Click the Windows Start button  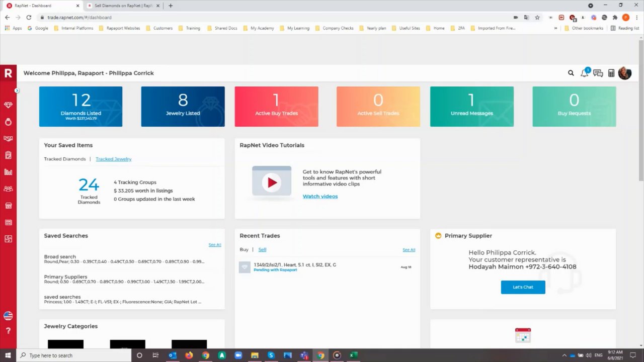[x=8, y=355]
